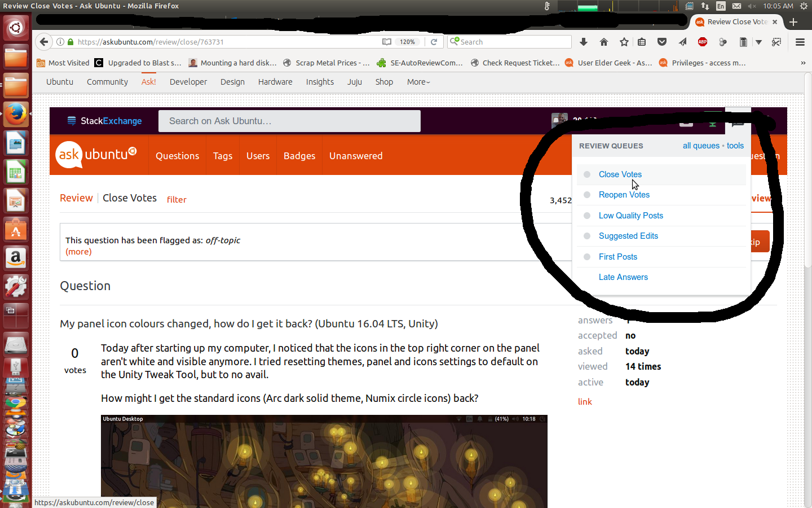Reset the 120% zoom indicator
This screenshot has width=812, height=508.
pyautogui.click(x=407, y=42)
